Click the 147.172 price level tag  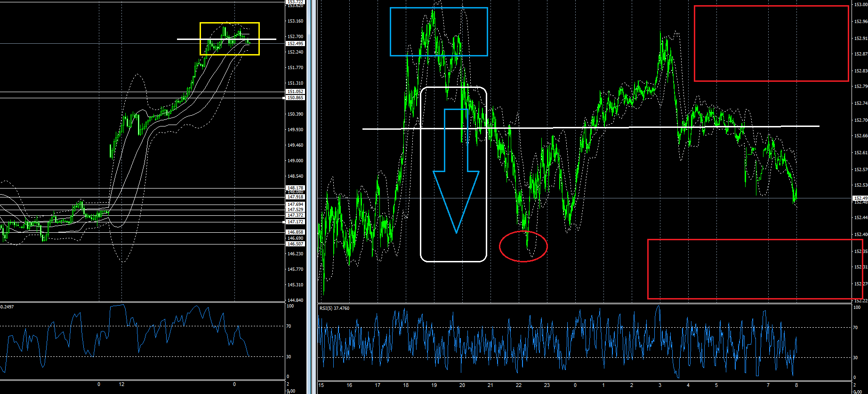click(296, 222)
